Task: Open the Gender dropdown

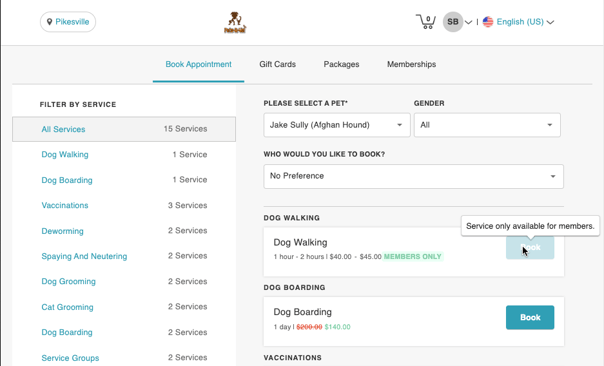Action: point(487,125)
